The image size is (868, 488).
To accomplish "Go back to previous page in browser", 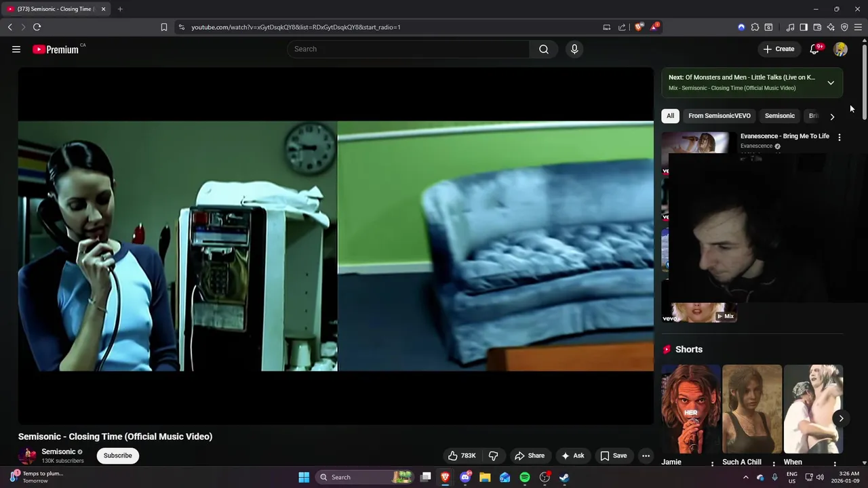I will (x=9, y=27).
